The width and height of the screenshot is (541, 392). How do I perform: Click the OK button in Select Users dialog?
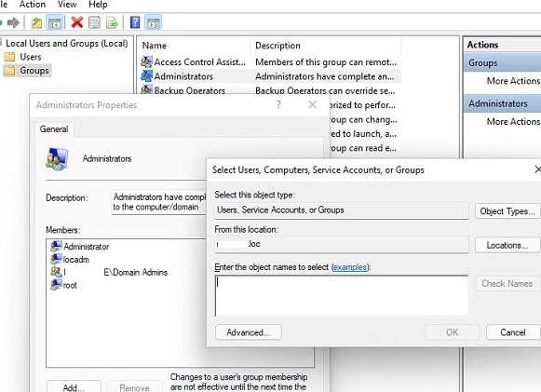[453, 332]
